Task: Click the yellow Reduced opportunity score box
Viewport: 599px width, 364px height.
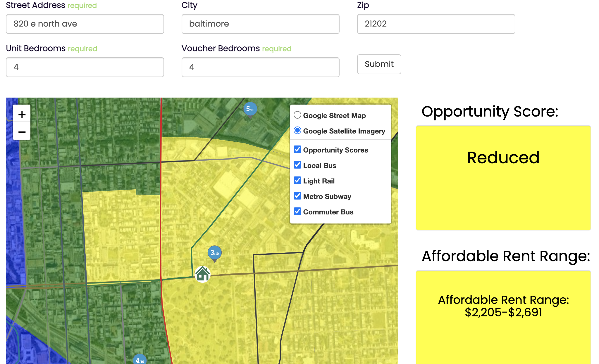Action: tap(503, 178)
